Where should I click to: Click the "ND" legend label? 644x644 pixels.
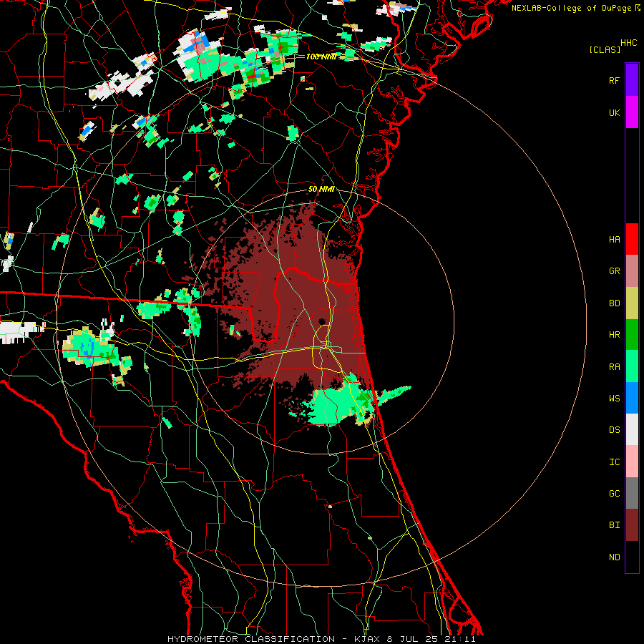(x=614, y=557)
